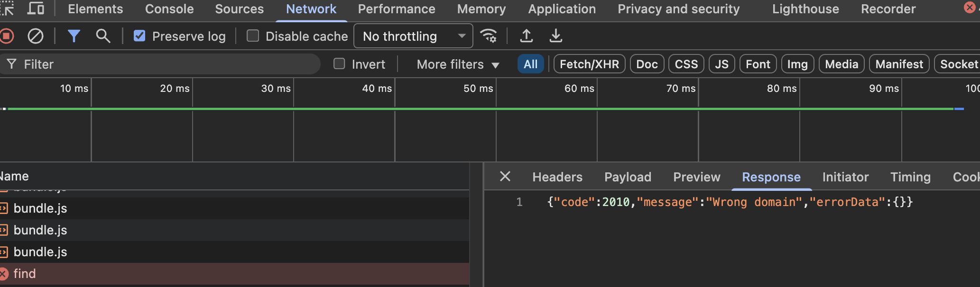Open network conditions settings icon
The image size is (980, 287).
pyautogui.click(x=489, y=36)
